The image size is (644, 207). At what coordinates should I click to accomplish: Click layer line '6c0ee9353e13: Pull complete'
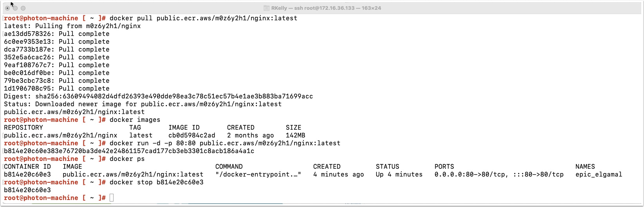pos(57,42)
